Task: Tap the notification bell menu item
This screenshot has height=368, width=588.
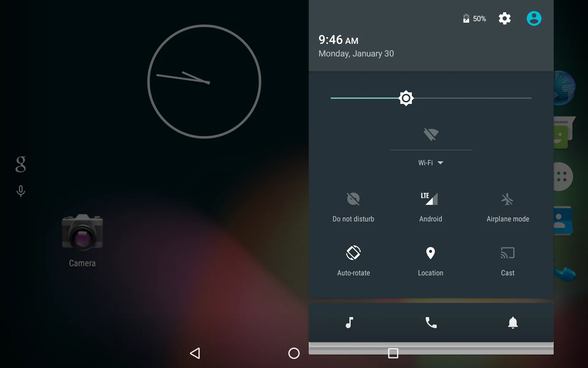Action: (x=513, y=322)
